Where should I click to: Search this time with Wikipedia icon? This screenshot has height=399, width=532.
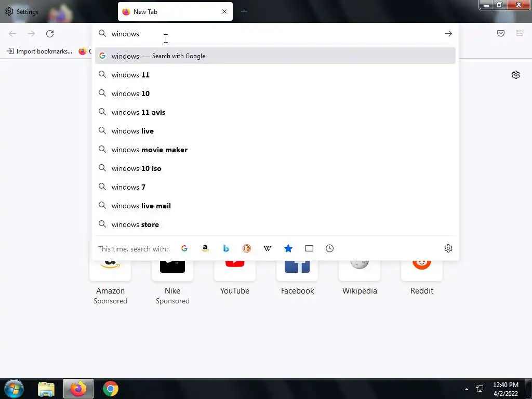pos(268,248)
